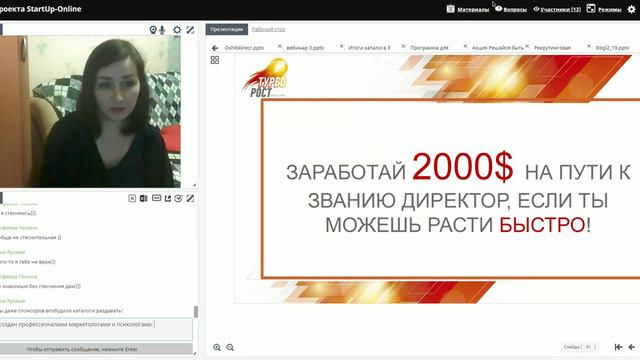Zoom out of the presentation slide
Screen dimensions: 640x360
tap(230, 347)
